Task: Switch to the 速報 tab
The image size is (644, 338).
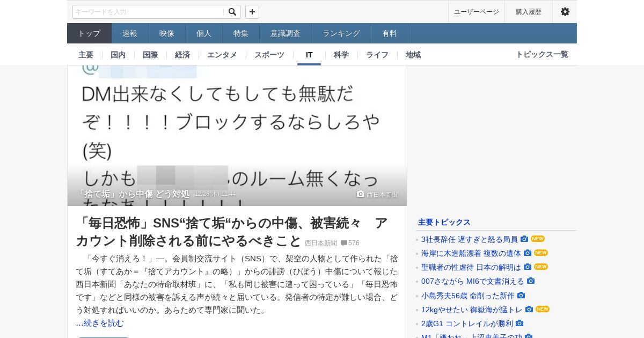Action: 130,33
